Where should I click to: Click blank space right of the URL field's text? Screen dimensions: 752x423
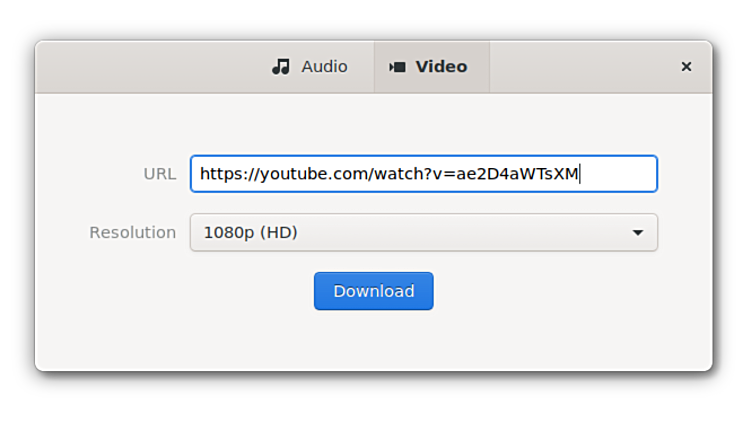pos(618,174)
